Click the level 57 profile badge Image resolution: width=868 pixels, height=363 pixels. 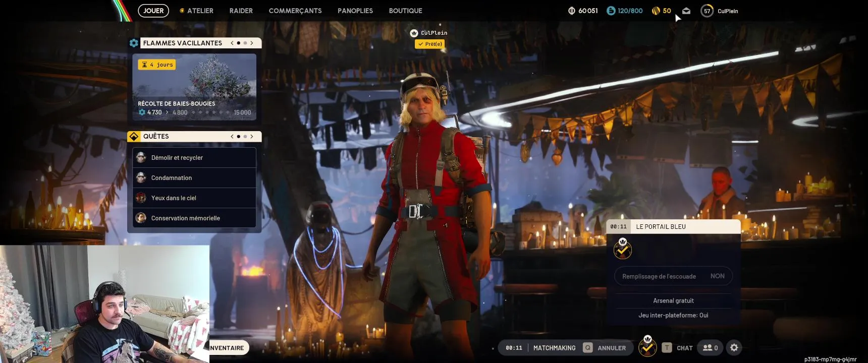tap(707, 11)
